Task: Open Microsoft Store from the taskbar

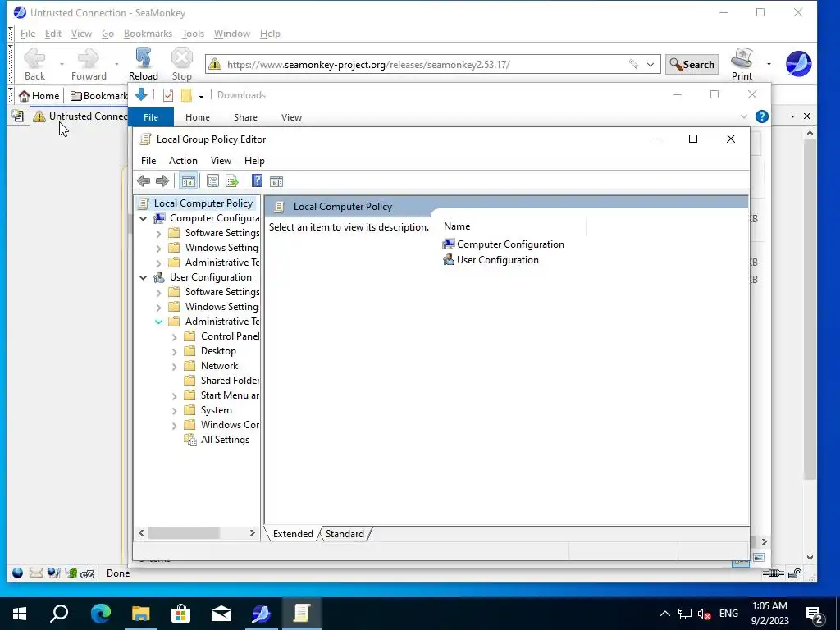Action: point(181,613)
